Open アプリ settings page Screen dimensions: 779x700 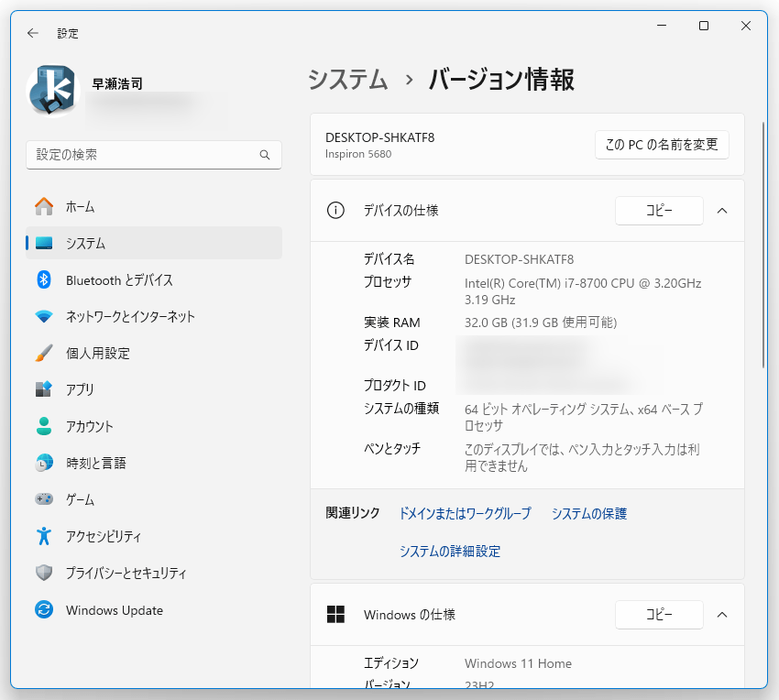pos(154,389)
